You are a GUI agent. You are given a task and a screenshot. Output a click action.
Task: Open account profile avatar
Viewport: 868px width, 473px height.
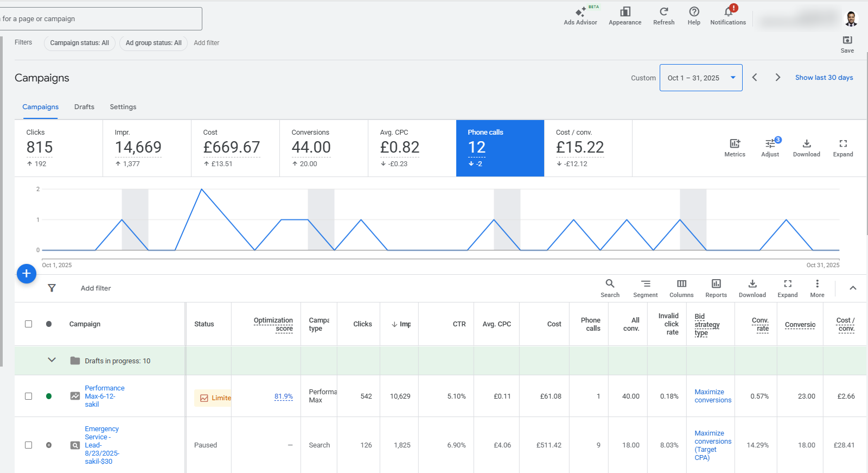pyautogui.click(x=851, y=18)
